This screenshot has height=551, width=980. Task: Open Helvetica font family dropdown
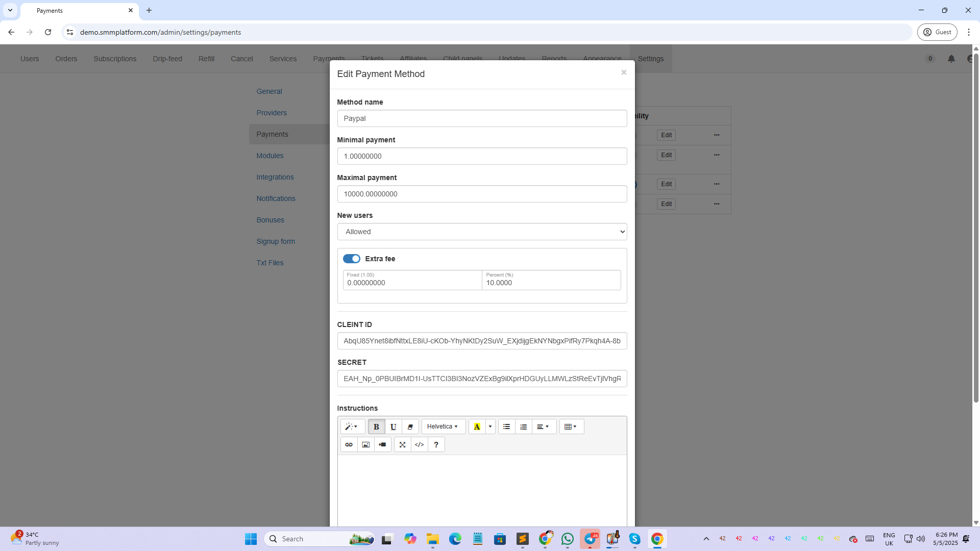click(443, 427)
